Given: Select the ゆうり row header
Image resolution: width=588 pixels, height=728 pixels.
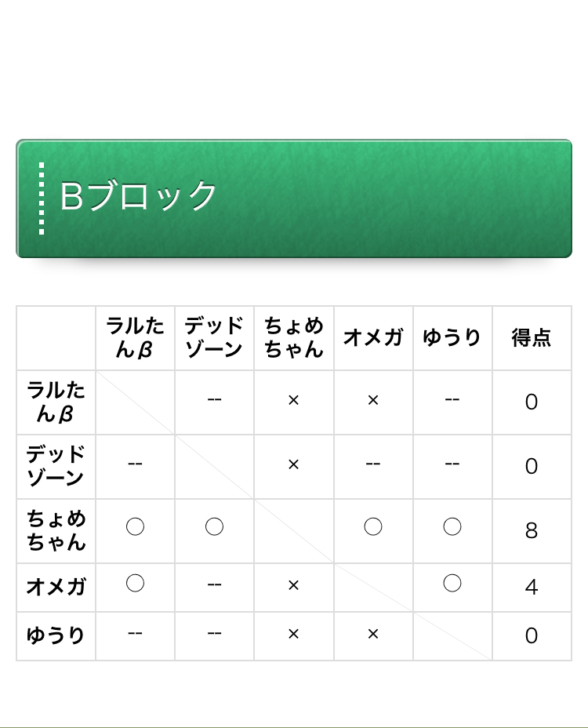Looking at the screenshot, I should pyautogui.click(x=56, y=635).
